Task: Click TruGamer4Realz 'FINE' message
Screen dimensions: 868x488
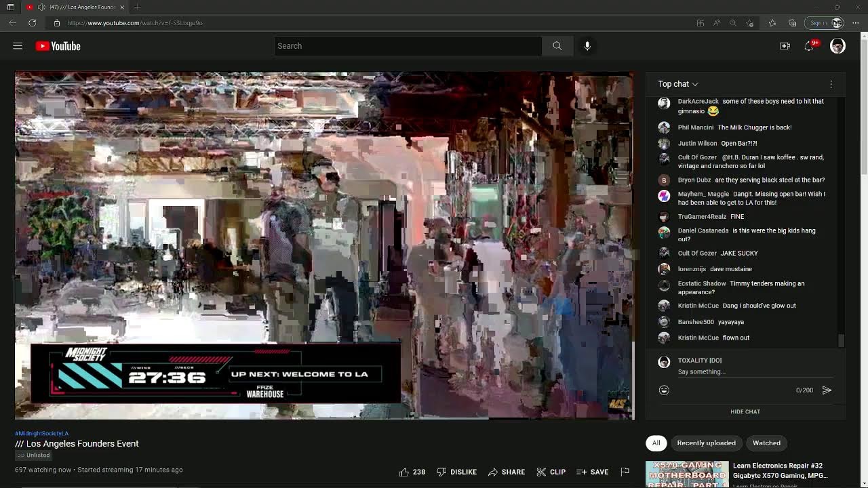Action: 737,217
